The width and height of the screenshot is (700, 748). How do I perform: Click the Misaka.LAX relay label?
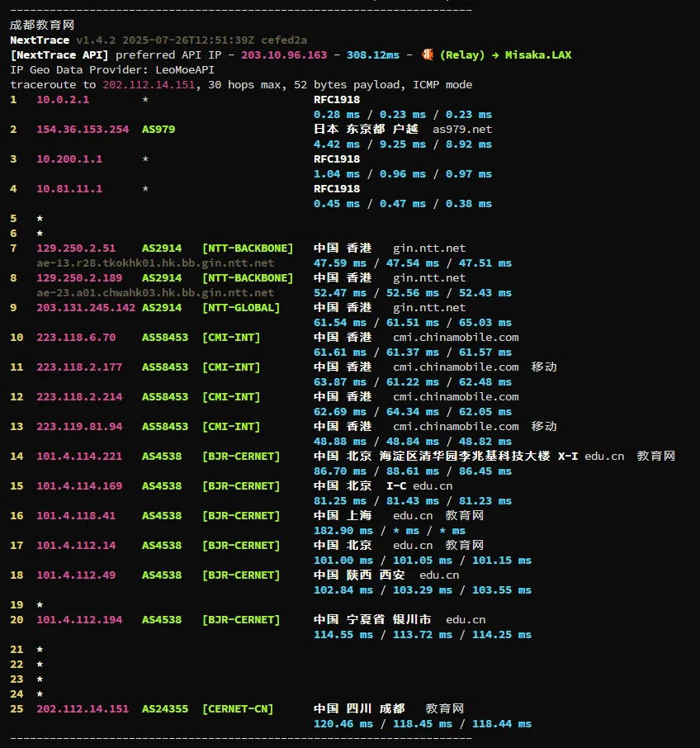[538, 54]
